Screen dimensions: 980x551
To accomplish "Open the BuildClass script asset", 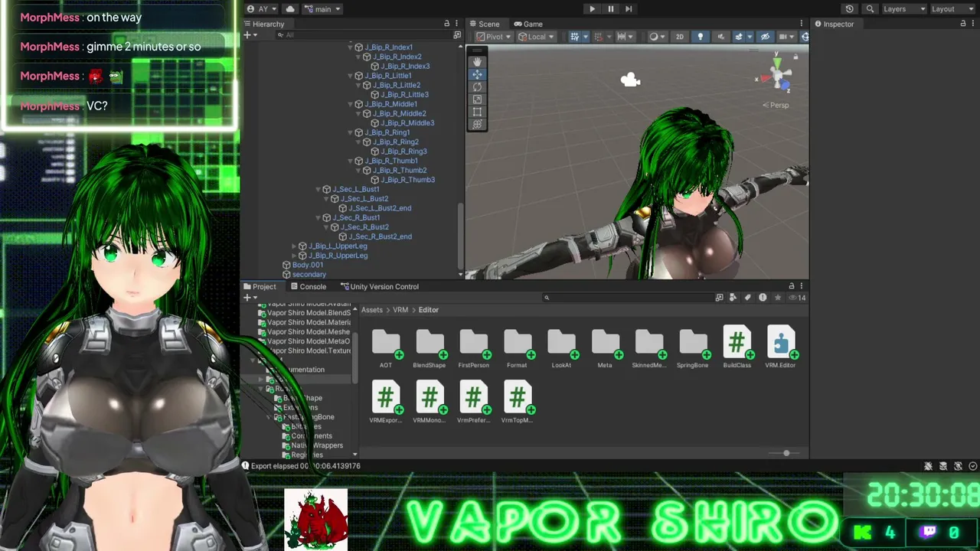I will click(737, 347).
